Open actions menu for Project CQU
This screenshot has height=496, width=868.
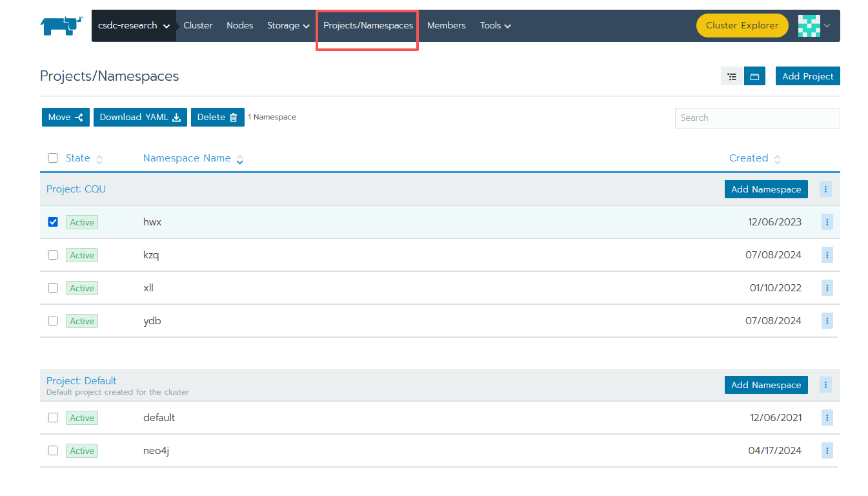[825, 189]
